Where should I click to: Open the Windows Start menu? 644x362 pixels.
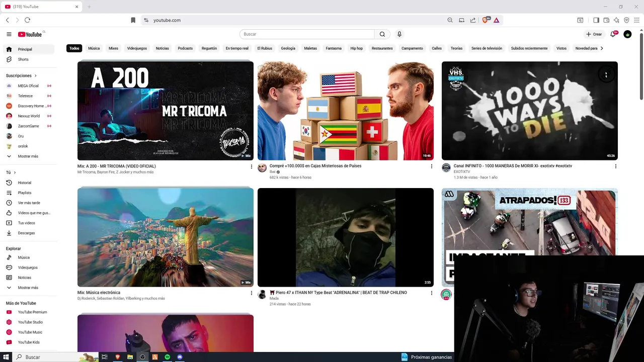point(6,357)
